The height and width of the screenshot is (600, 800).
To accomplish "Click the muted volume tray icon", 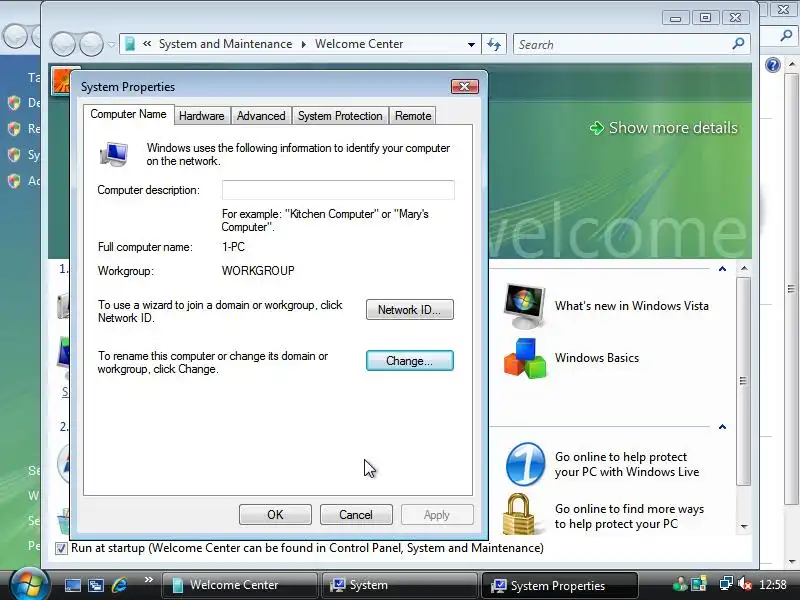I will pyautogui.click(x=745, y=584).
